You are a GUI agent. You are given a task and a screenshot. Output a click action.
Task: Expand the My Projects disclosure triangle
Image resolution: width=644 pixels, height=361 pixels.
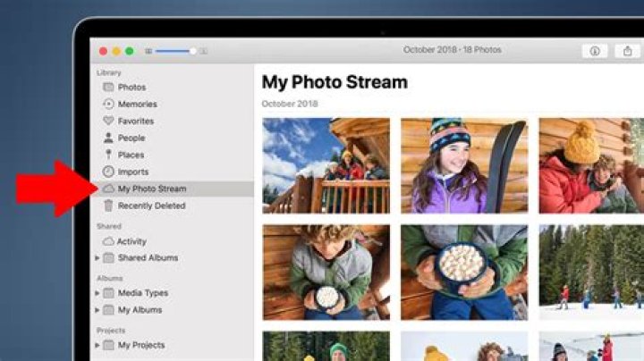[97, 345]
